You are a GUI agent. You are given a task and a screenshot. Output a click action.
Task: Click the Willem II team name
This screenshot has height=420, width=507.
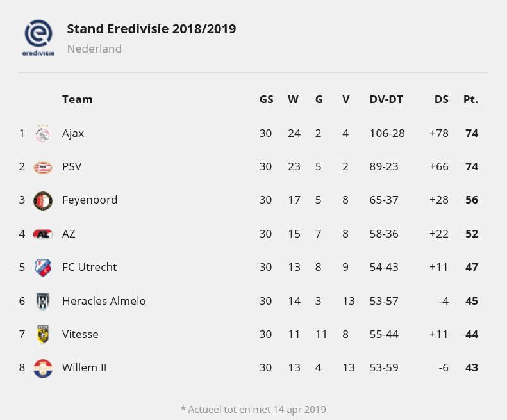coord(84,367)
